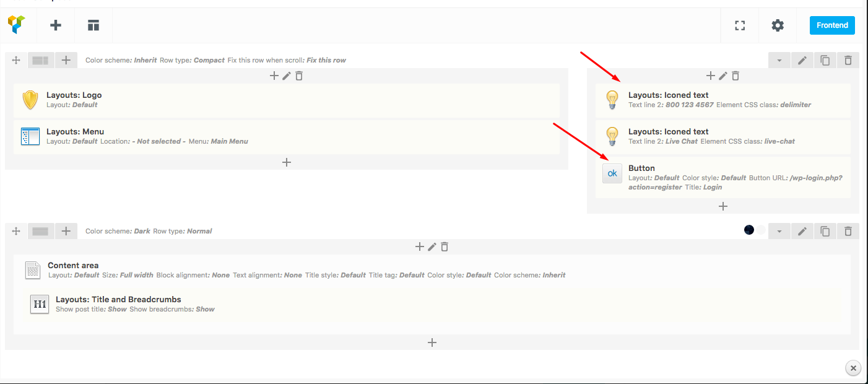868x384 pixels.
Task: Click lightbulb icon of delimiter Iconed text
Action: 612,100
